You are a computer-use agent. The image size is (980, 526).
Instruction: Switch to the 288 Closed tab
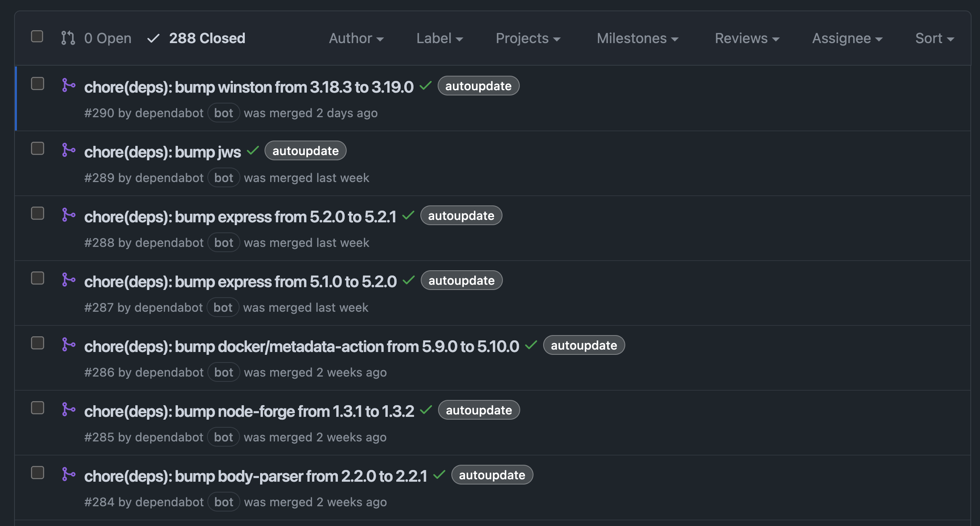[x=207, y=39]
